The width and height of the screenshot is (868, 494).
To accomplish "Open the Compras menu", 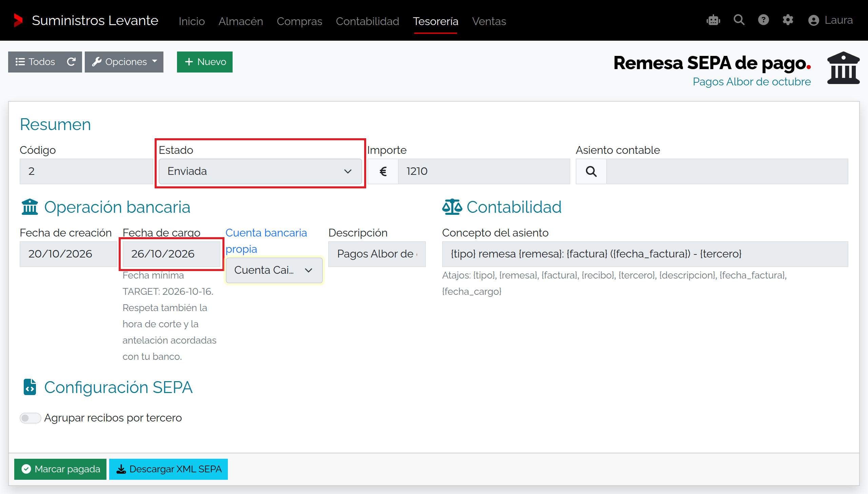I will coord(299,21).
